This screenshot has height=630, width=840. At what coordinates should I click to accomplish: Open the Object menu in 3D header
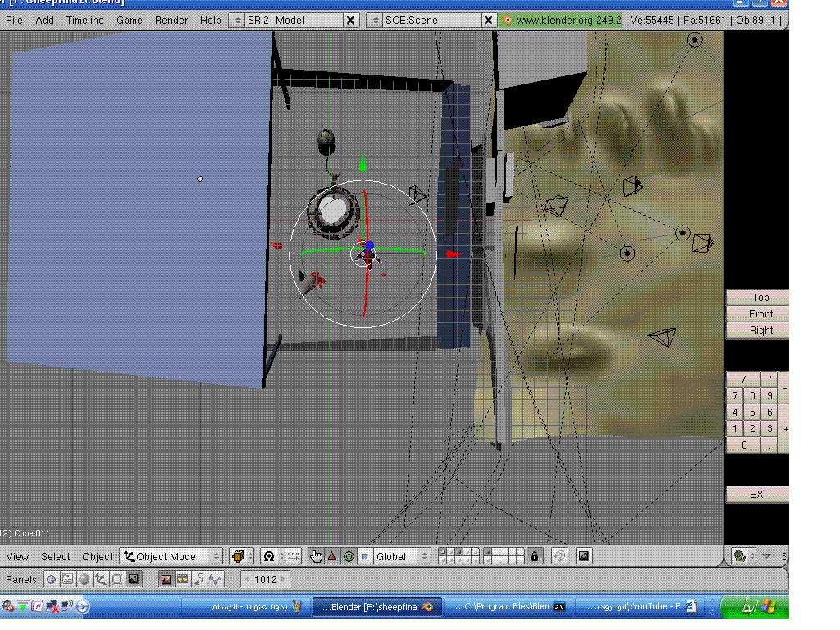click(97, 557)
